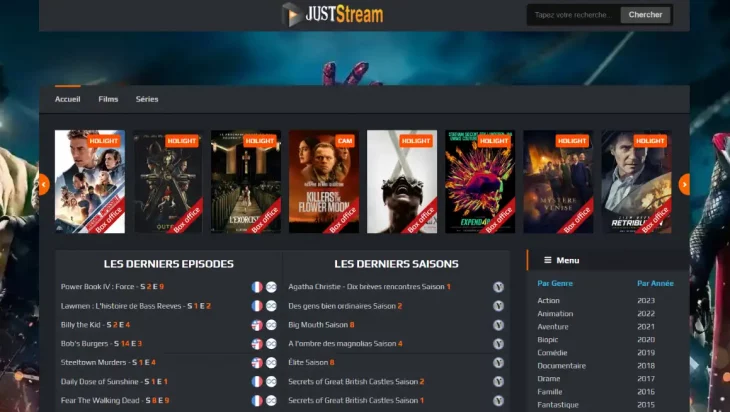Click infinity icon on Billy the Kid row
Screen dimensions: 730x412
271,325
